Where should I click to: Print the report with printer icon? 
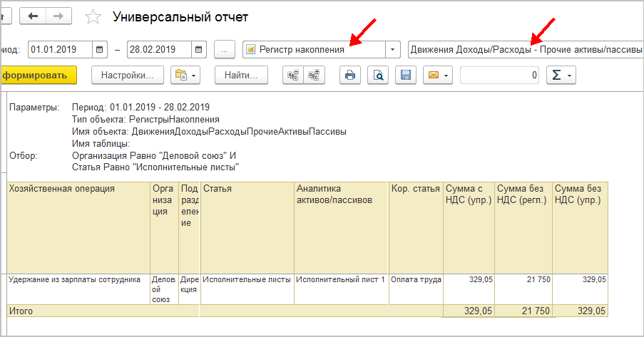[x=350, y=75]
